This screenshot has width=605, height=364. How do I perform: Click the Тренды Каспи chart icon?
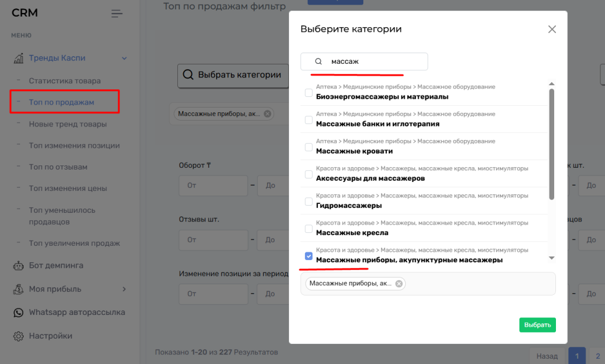(x=18, y=58)
